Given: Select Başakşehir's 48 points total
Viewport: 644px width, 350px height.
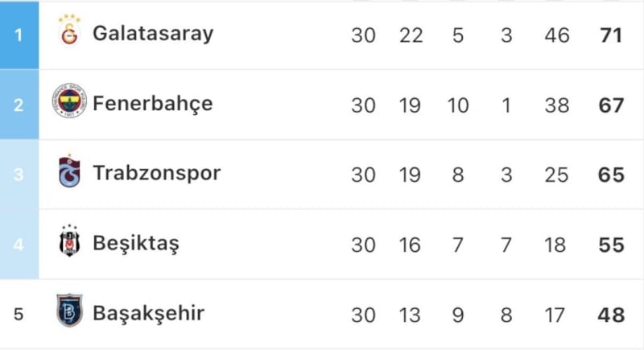Looking at the screenshot, I should 612,314.
